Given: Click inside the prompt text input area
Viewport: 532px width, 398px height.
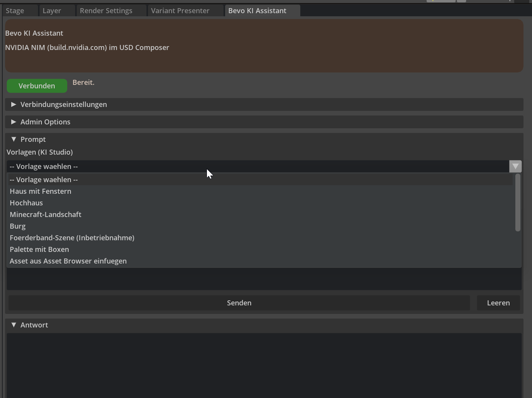Looking at the screenshot, I should (264, 279).
